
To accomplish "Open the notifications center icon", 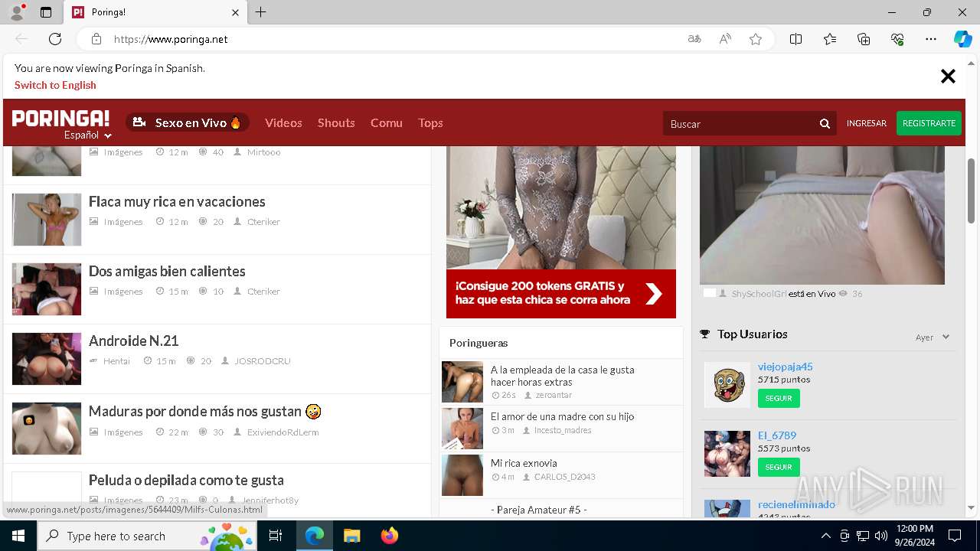I will click(x=955, y=536).
